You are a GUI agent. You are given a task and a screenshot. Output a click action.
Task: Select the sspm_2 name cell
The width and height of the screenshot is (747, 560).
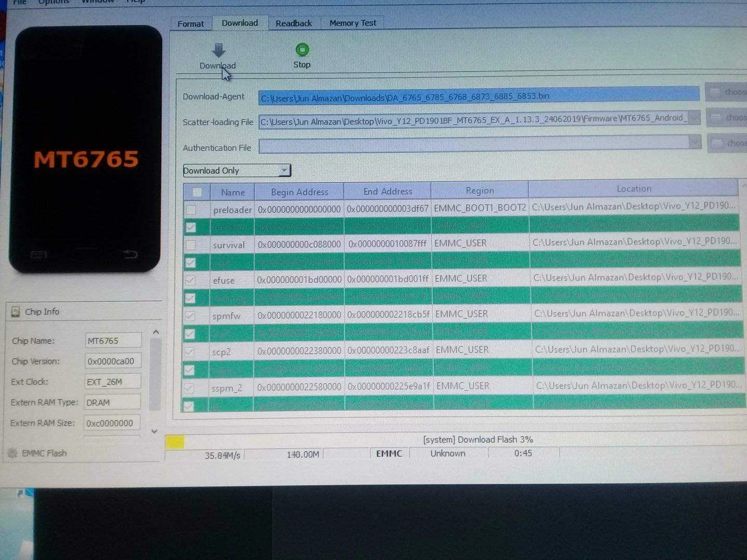[x=230, y=388]
